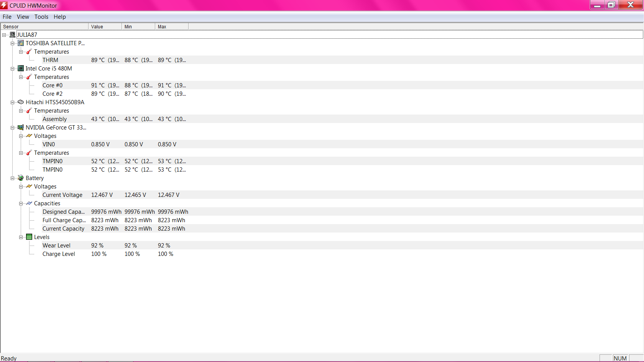Image resolution: width=644 pixels, height=362 pixels.
Task: Click the Ready status bar text
Action: tap(9, 359)
